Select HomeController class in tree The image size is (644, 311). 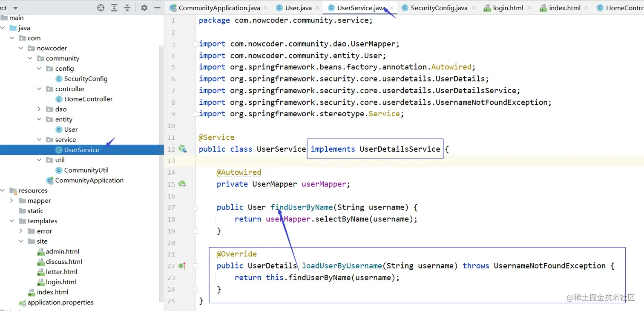click(88, 99)
